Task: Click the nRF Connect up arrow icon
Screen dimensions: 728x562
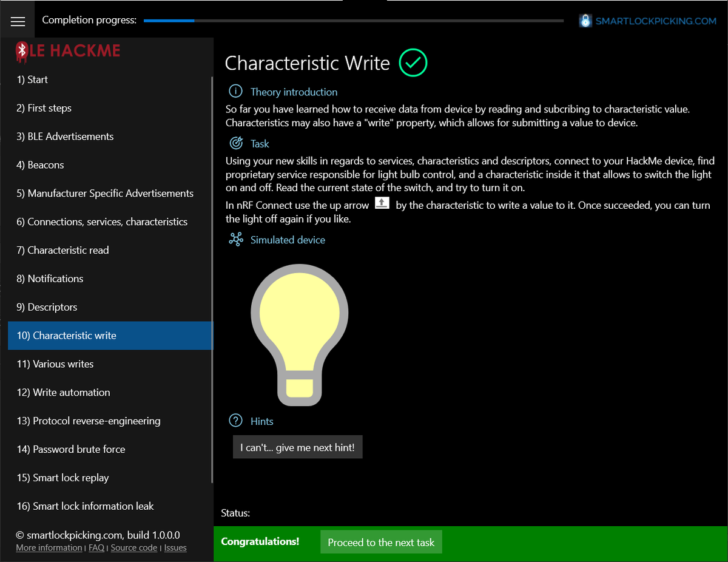Action: [x=382, y=203]
